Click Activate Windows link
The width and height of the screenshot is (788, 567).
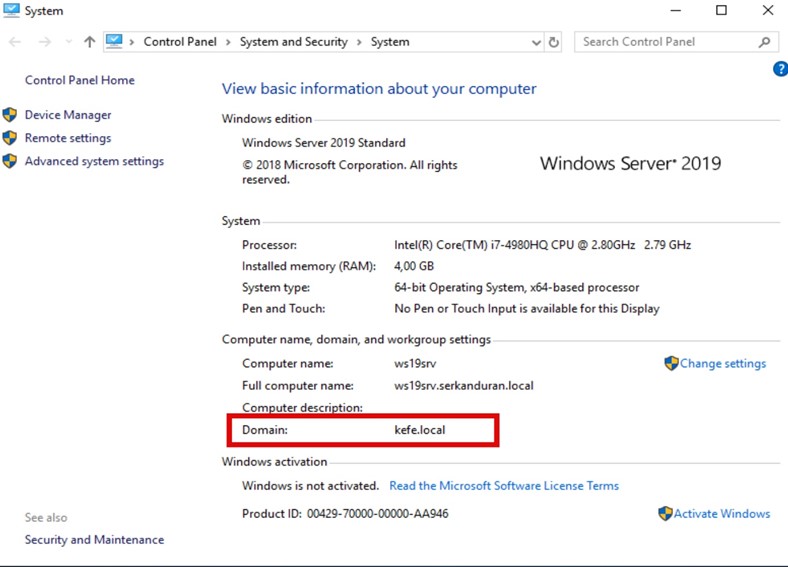(x=722, y=514)
